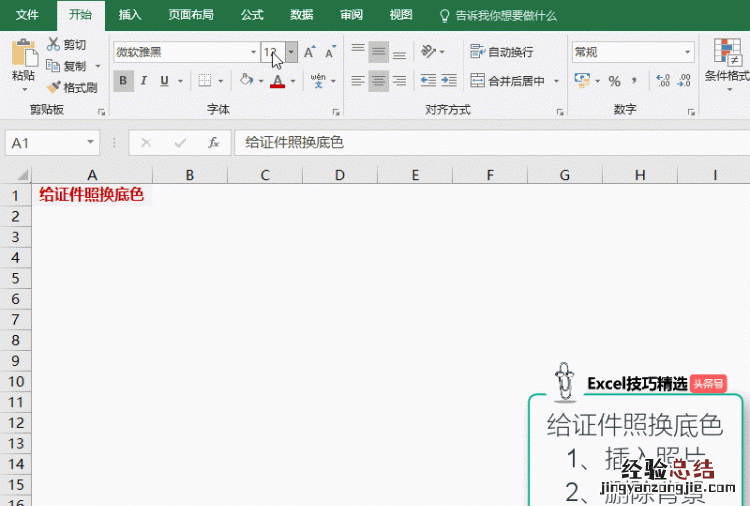Viewport: 750px width, 506px height.
Task: Click the 文件 file button
Action: (28, 15)
